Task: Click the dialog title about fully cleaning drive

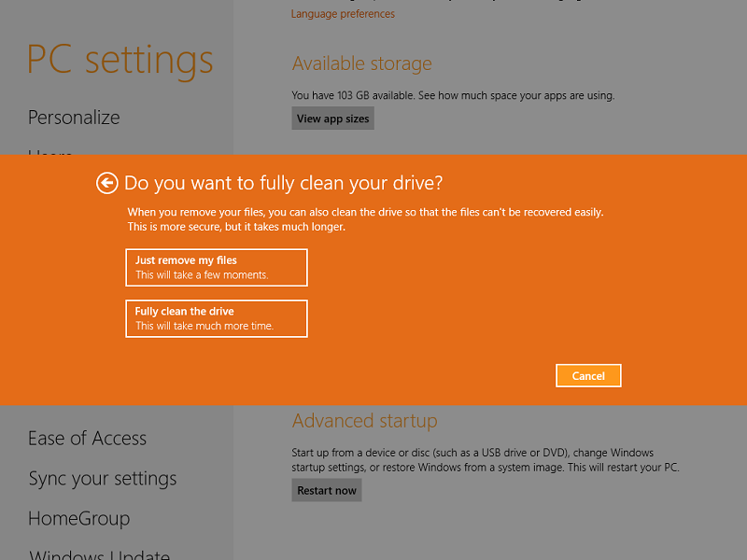Action: 283,182
